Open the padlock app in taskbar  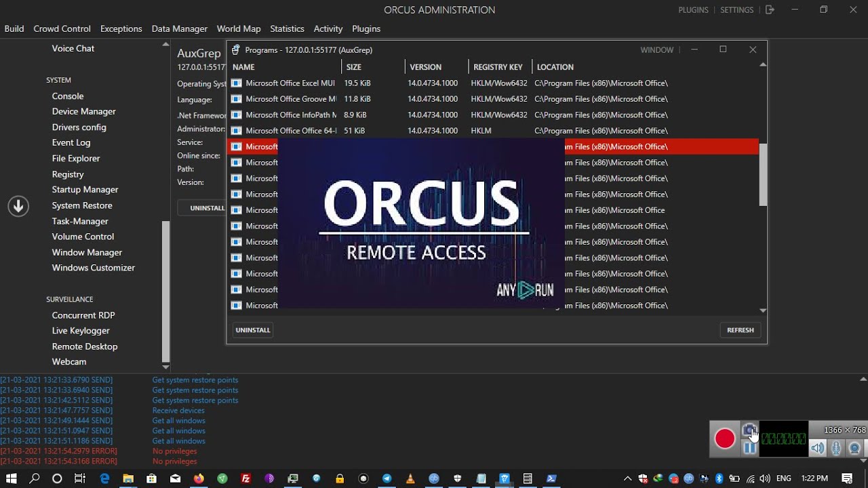[x=340, y=479]
